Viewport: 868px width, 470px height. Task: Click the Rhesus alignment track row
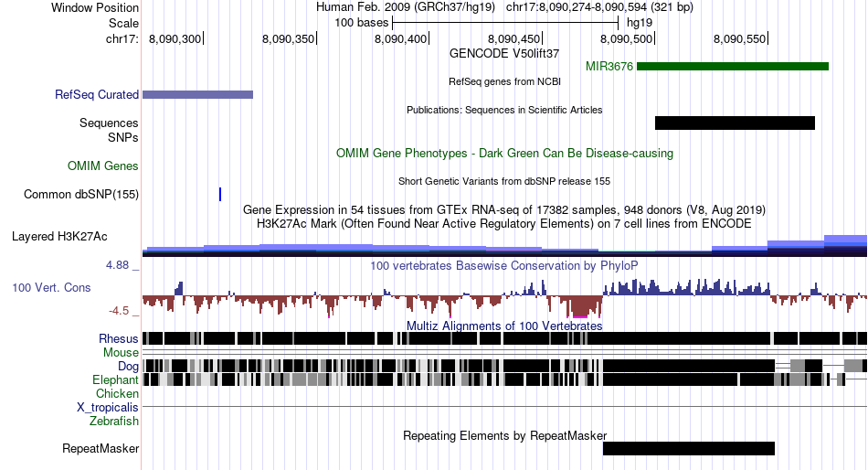(504, 338)
